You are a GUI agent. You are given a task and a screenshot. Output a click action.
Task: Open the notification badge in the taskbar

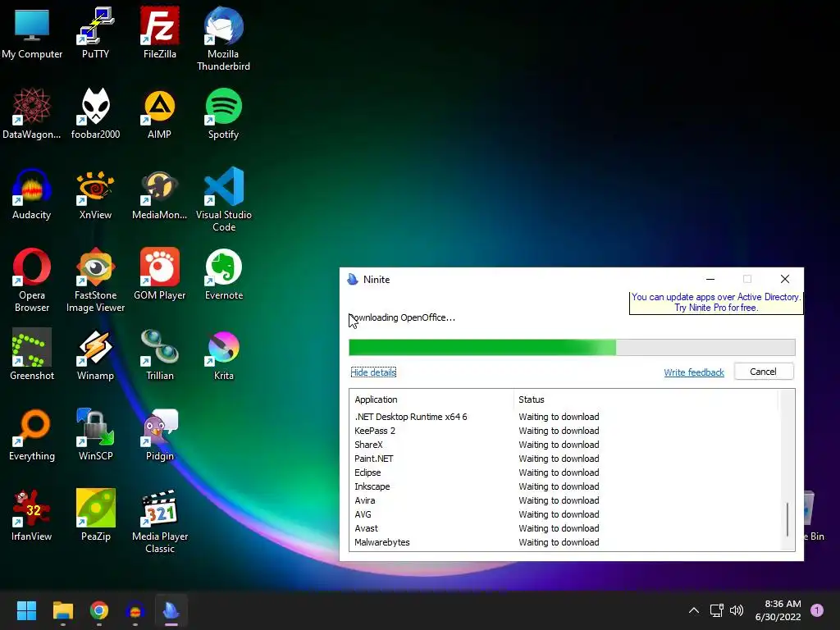817,610
